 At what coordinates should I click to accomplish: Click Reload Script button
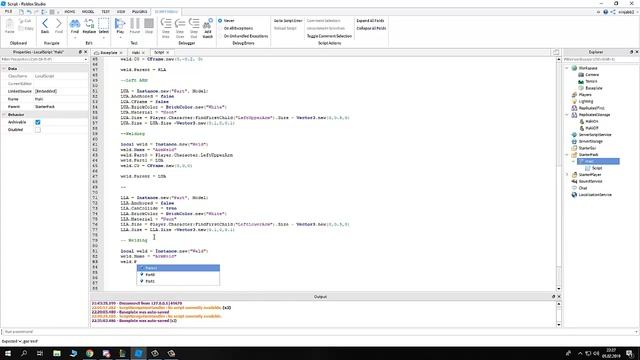click(x=285, y=28)
